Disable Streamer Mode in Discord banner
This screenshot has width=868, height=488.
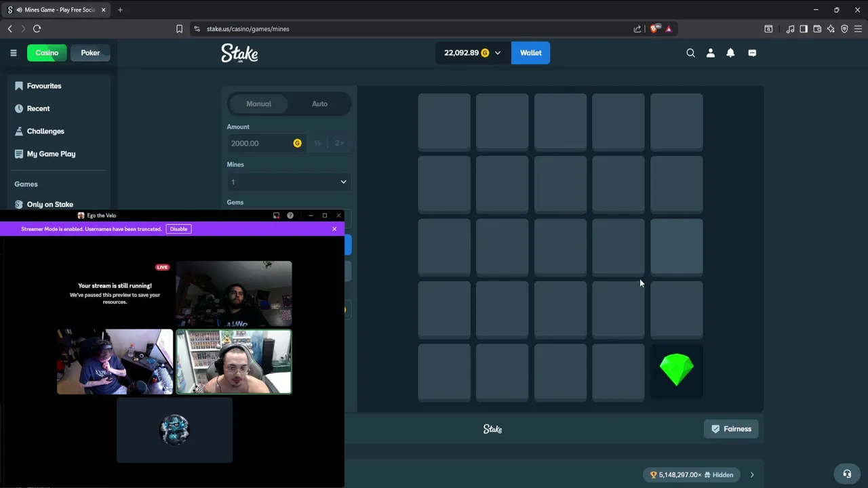[178, 229]
